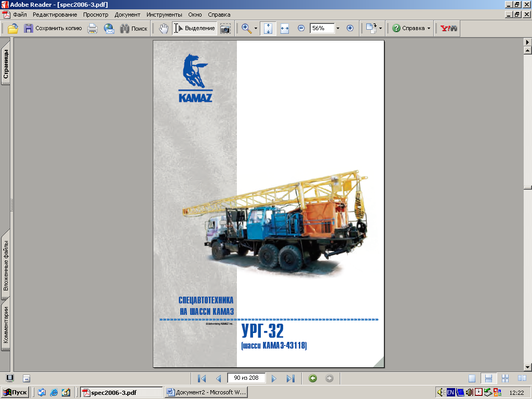Viewport: 532px width, 399px height.
Task: Click the Adobe PDF document icon in menu bar
Action: pos(6,15)
